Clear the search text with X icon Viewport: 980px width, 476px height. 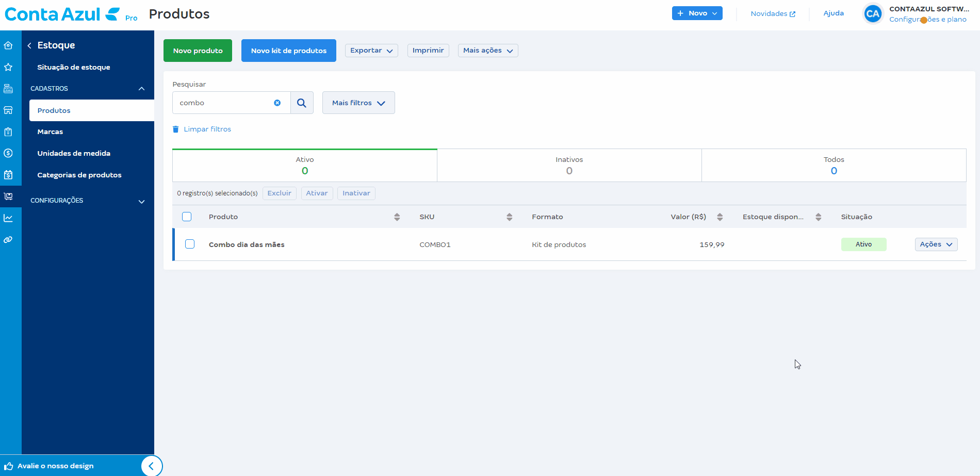[277, 103]
